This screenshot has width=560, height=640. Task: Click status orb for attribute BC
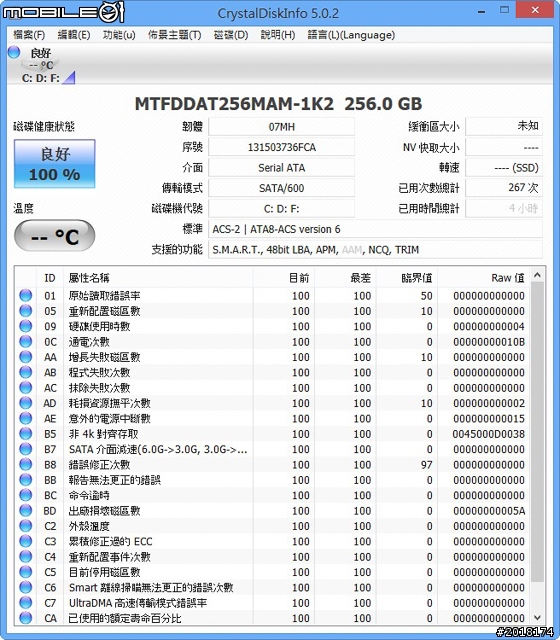click(x=26, y=495)
